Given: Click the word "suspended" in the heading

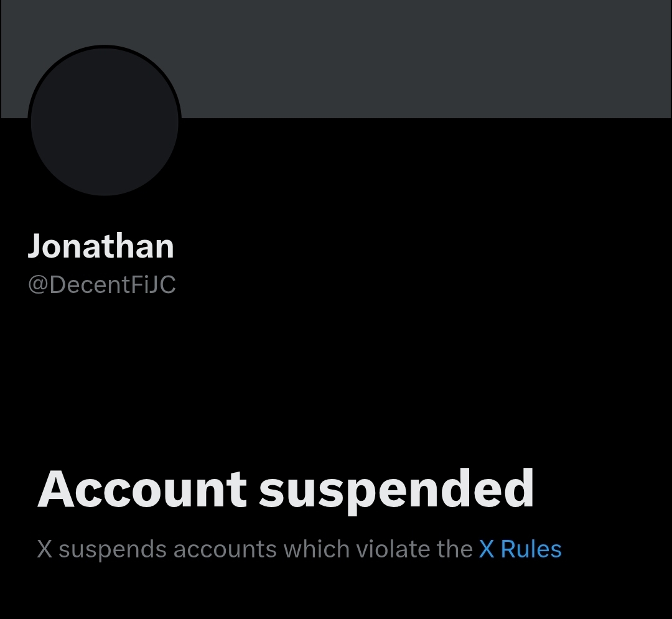Looking at the screenshot, I should pyautogui.click(x=396, y=490).
